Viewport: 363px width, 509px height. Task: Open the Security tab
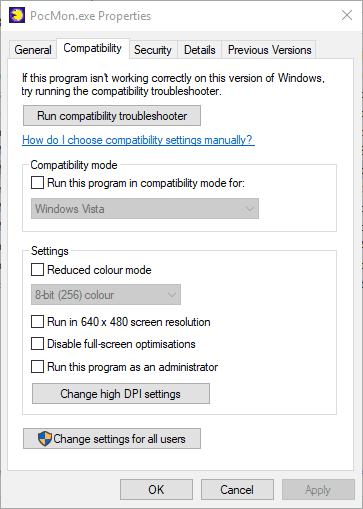tap(153, 50)
